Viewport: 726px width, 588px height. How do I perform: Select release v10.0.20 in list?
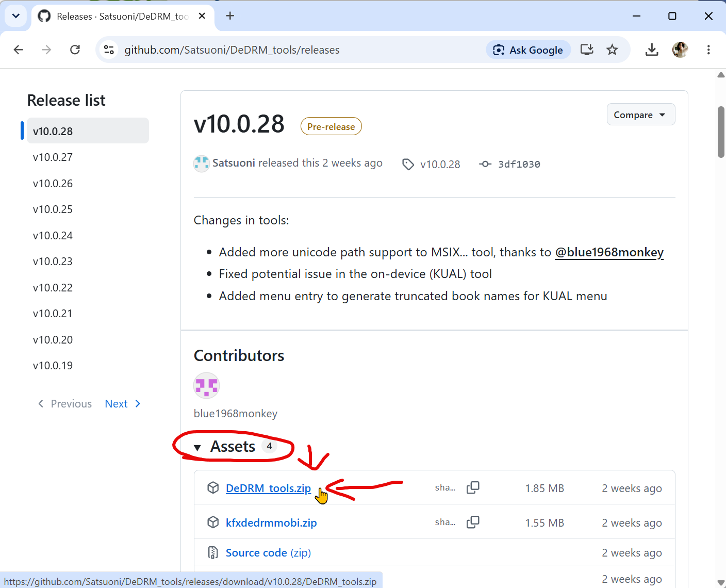point(53,340)
